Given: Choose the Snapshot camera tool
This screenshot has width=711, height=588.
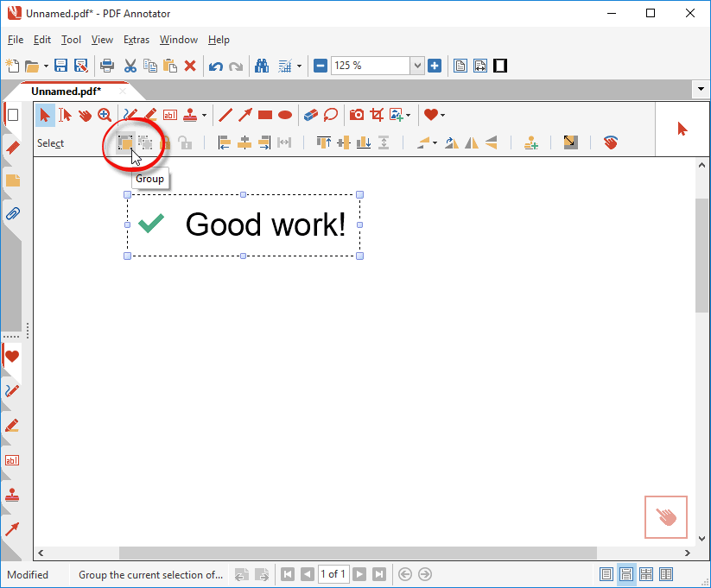Looking at the screenshot, I should (356, 115).
